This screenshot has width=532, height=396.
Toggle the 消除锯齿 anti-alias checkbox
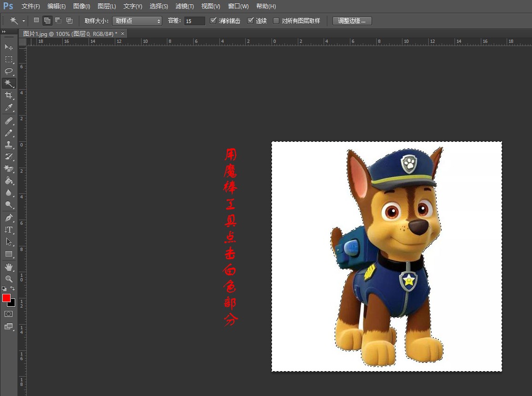(x=213, y=21)
